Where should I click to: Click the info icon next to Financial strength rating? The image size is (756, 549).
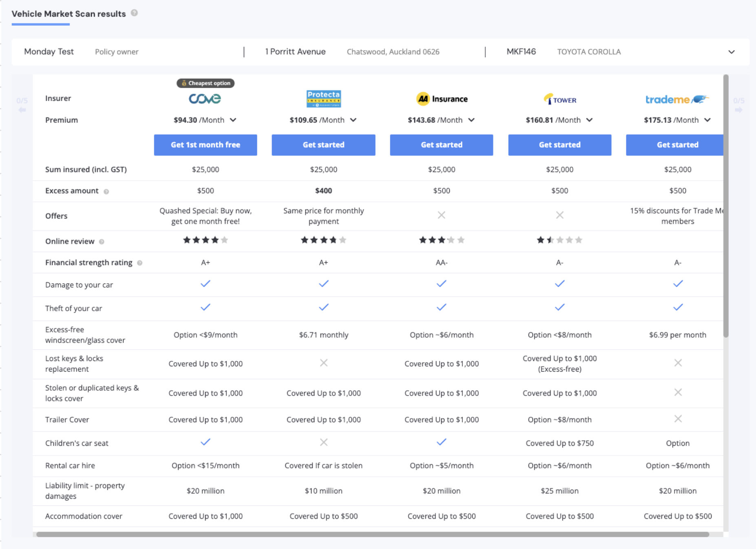click(139, 263)
